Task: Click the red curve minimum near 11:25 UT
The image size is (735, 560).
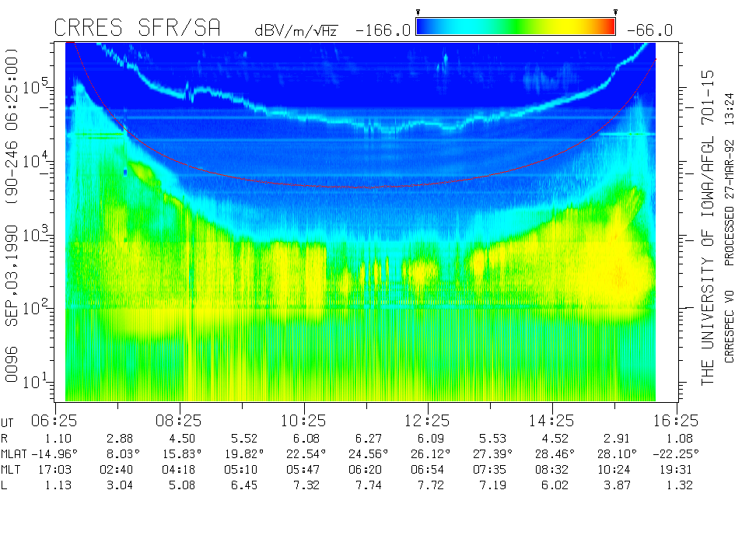Action: tap(370, 187)
